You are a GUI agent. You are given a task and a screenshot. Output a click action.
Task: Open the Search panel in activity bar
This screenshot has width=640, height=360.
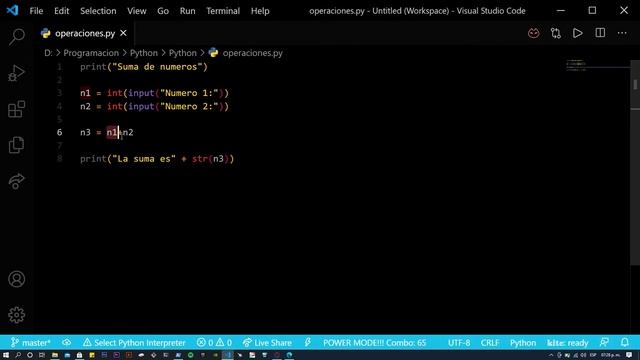pos(16,37)
